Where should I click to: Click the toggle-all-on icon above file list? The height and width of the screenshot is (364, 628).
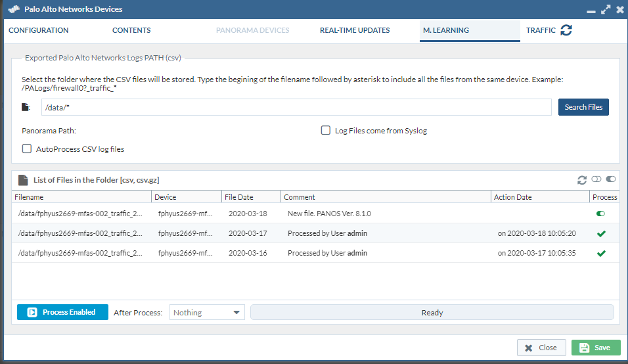point(611,179)
